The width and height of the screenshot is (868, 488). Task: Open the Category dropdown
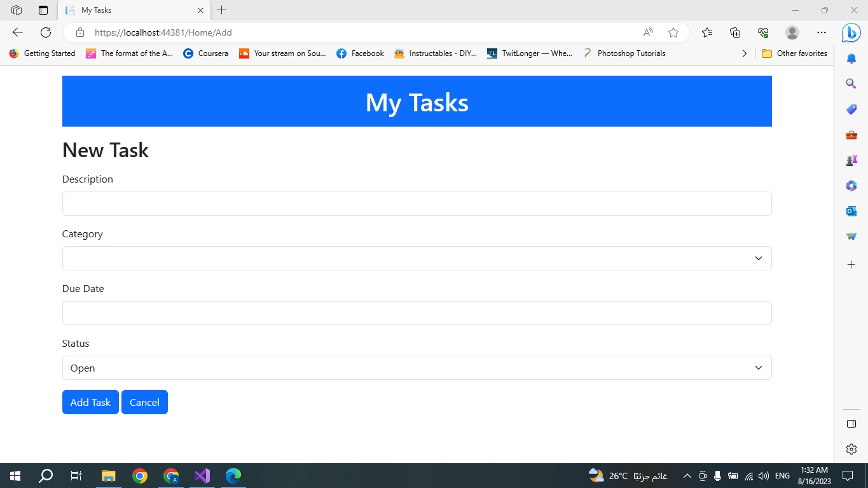417,258
